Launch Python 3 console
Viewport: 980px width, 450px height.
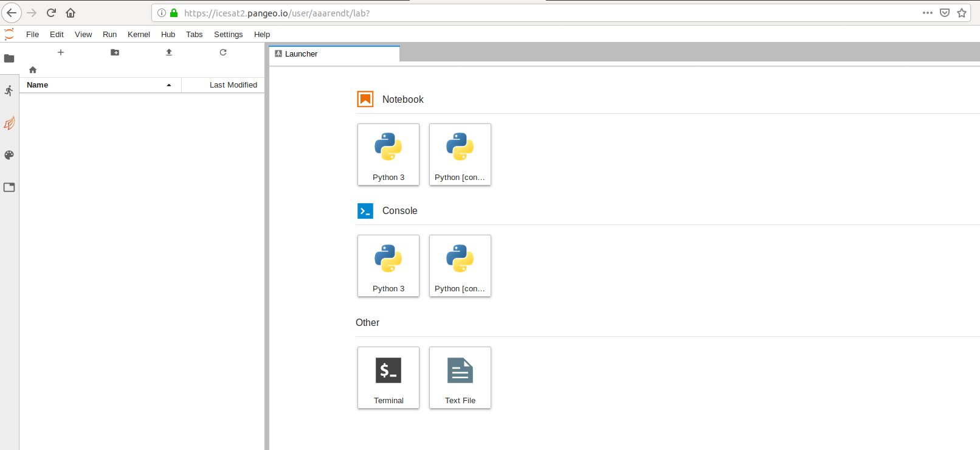[x=388, y=266]
